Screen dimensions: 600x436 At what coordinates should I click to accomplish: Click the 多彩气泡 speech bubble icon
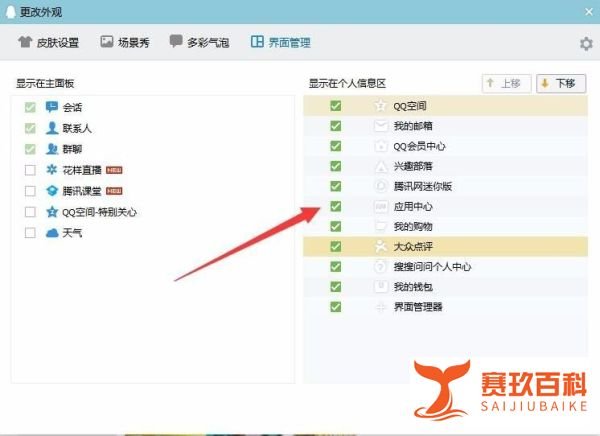(176, 41)
